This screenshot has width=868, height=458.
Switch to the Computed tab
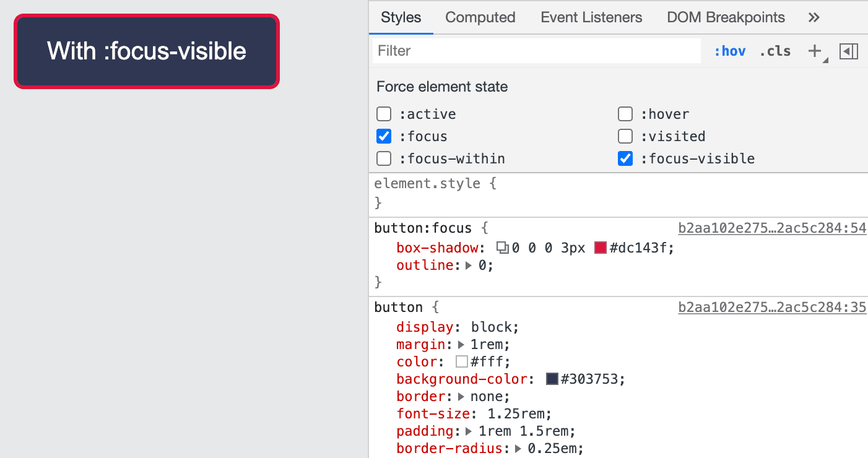click(x=480, y=17)
